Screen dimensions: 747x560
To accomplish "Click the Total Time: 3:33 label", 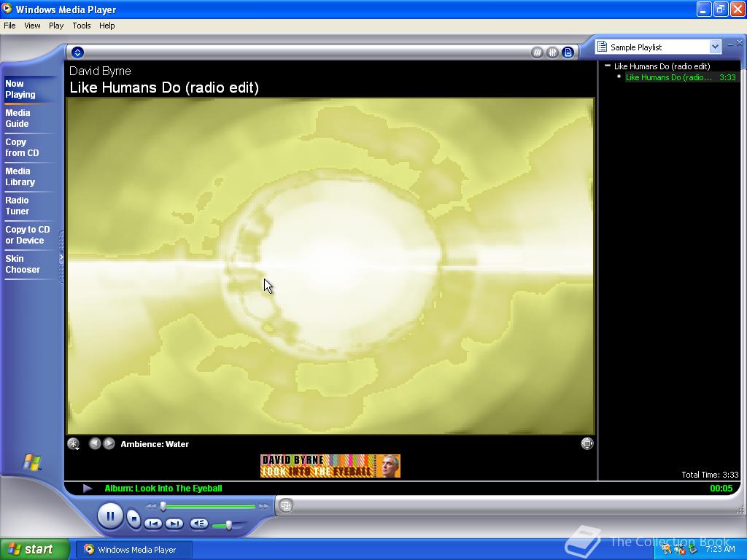I will [710, 475].
